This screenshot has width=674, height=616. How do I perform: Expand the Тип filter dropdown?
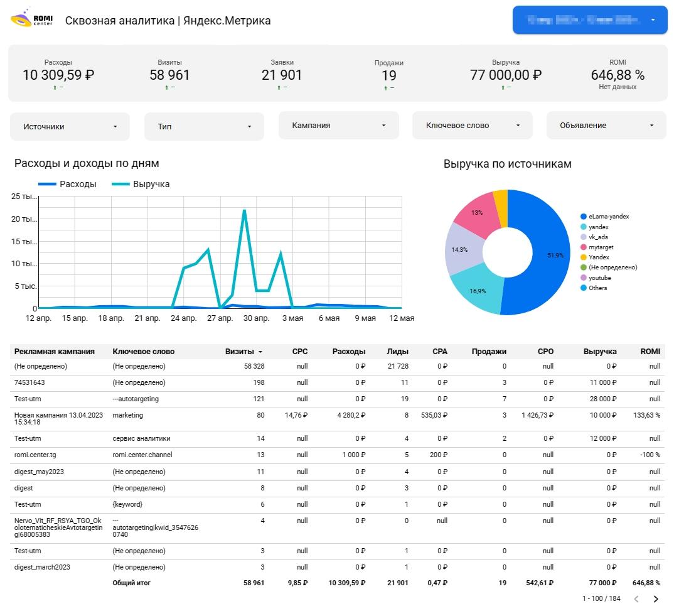pyautogui.click(x=204, y=126)
